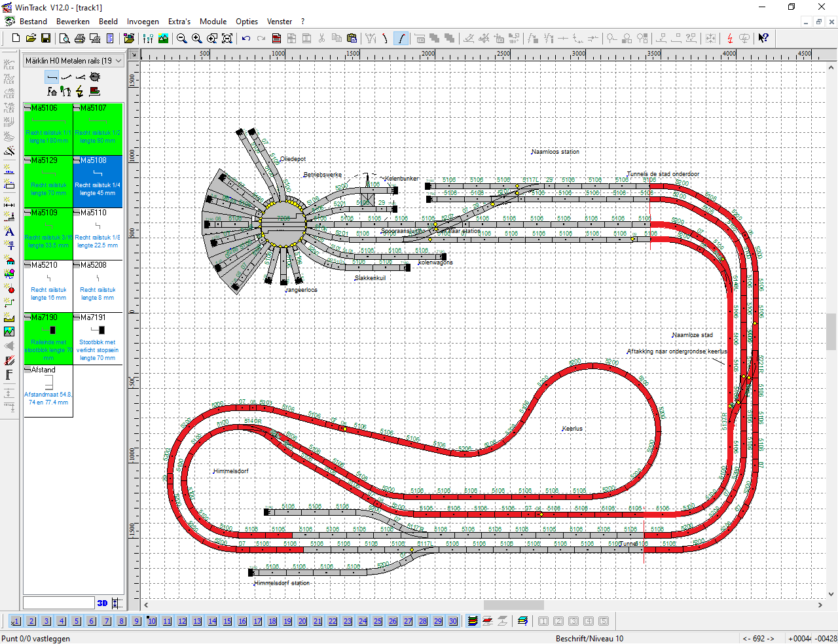Viewport: 838px width, 644px height.
Task: Toggle layer 12 button
Action: click(x=182, y=621)
